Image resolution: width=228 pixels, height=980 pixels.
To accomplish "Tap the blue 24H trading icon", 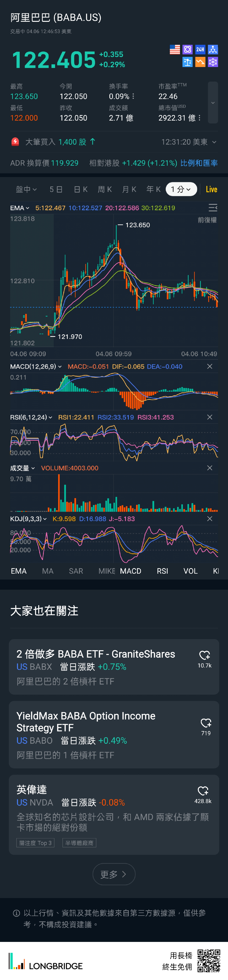I will pos(200,49).
